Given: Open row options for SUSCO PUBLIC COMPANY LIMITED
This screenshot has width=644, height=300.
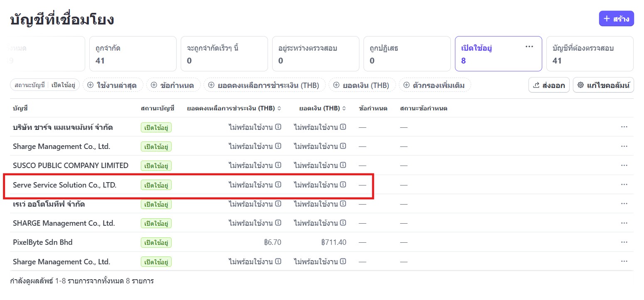Looking at the screenshot, I should click(624, 165).
